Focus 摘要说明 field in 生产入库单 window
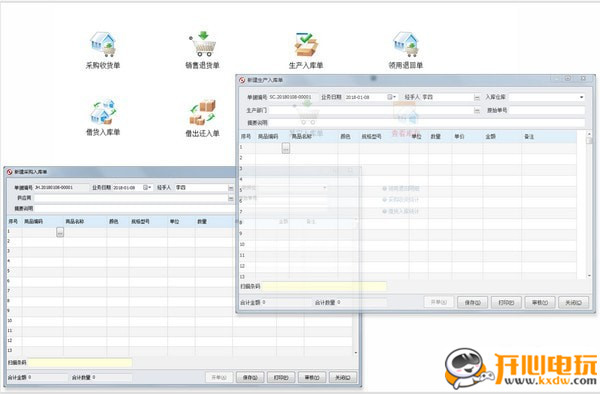600x394 pixels. [x=427, y=123]
